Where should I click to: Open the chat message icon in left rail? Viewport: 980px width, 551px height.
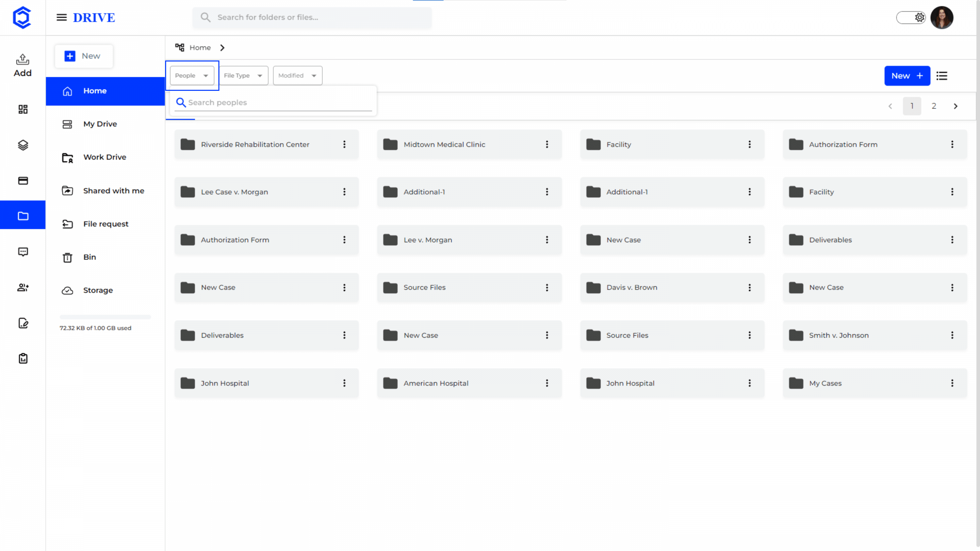(x=23, y=252)
